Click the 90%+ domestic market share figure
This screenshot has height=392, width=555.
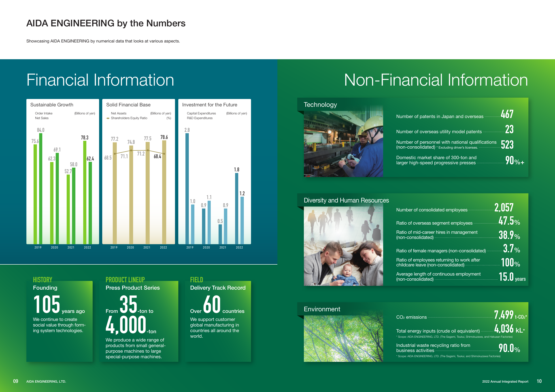coord(515,160)
